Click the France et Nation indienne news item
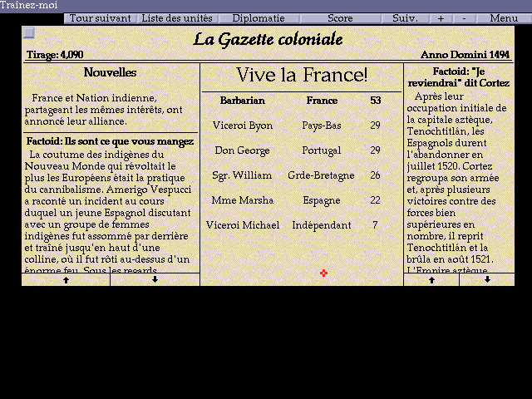The height and width of the screenshot is (399, 532). pyautogui.click(x=104, y=110)
